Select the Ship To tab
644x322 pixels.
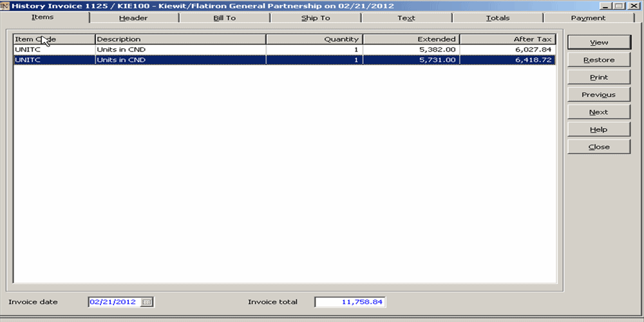click(x=316, y=18)
